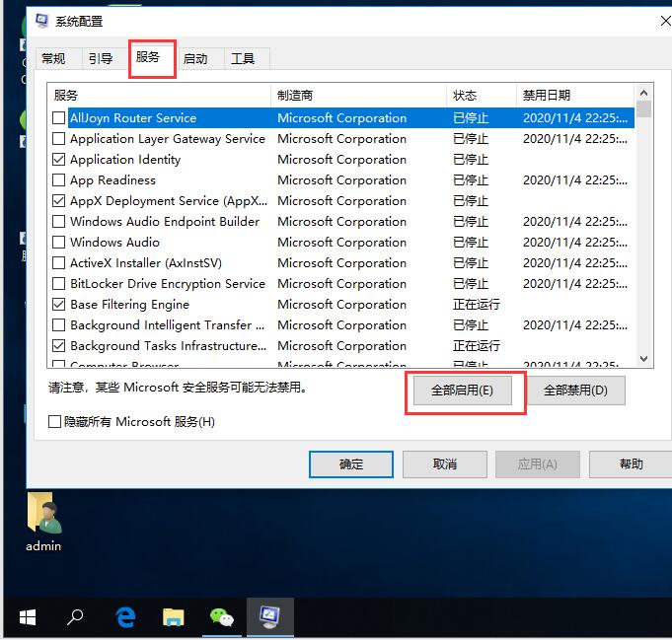Uncheck Background Tasks Infrastructure checkbox
The width and height of the screenshot is (672, 640).
(59, 346)
